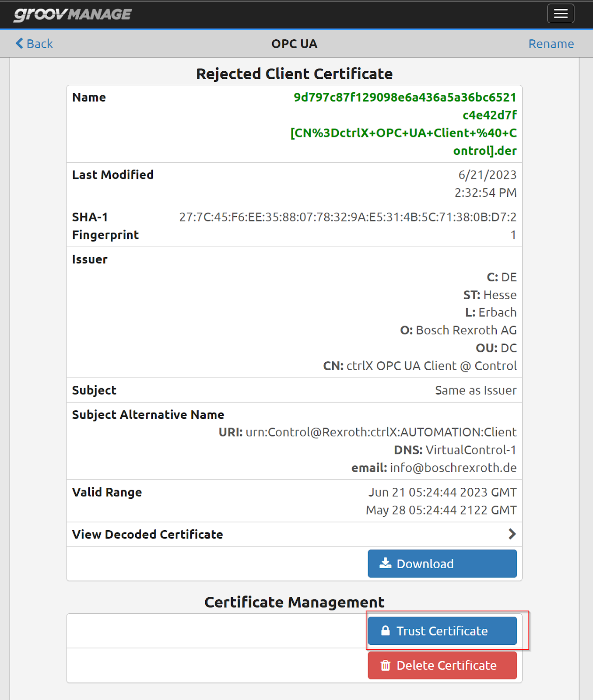Viewport: 593px width, 700px height.
Task: Open the hamburger navigation menu
Action: 561,14
